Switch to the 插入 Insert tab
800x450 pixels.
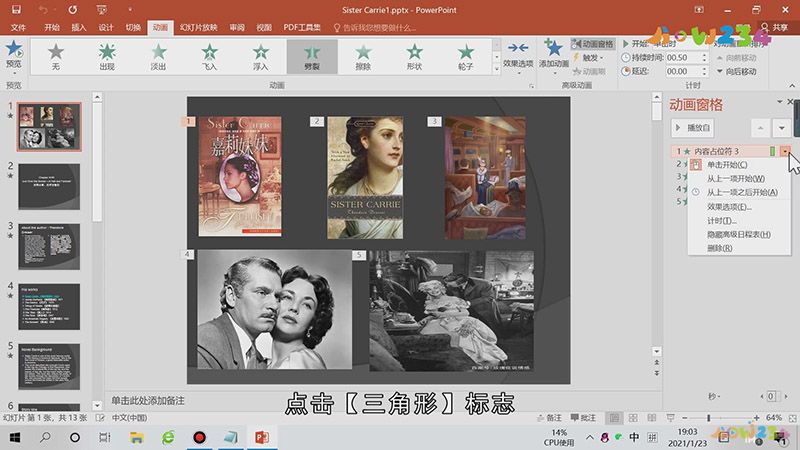click(x=79, y=28)
